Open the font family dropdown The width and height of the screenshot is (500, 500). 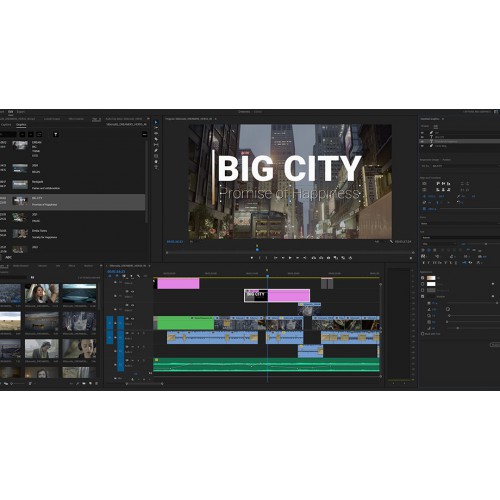pyautogui.click(x=460, y=238)
